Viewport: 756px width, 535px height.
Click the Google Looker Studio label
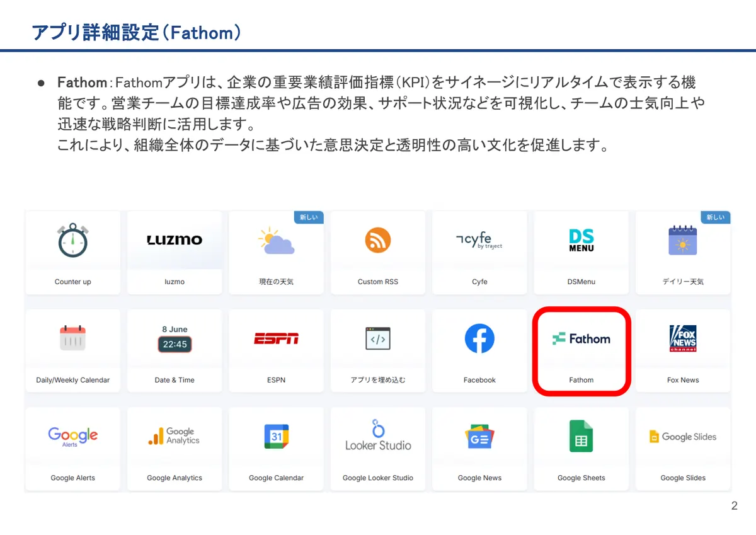(378, 478)
